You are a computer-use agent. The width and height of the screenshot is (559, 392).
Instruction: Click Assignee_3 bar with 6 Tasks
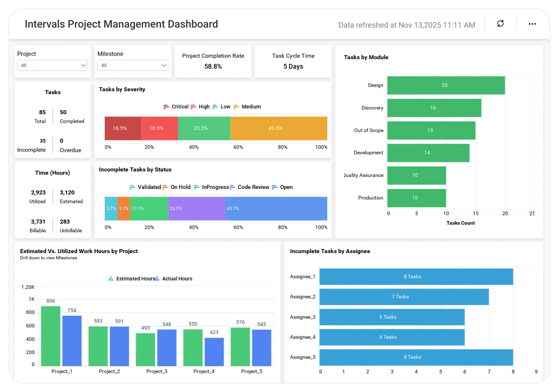pos(392,317)
